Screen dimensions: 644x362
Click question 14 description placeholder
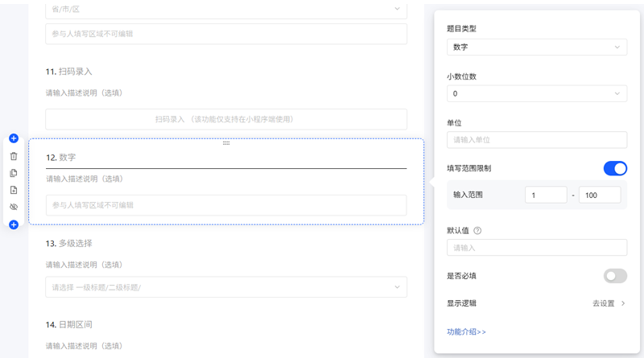84,346
